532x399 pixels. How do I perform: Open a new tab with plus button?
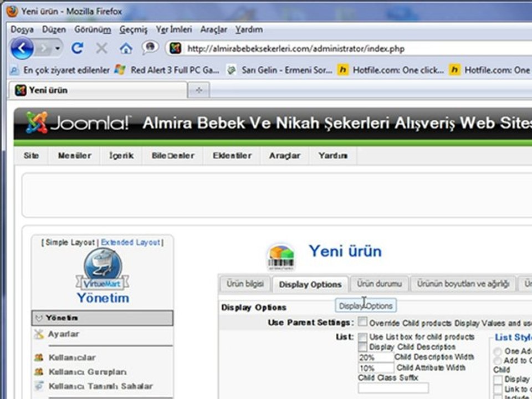199,90
